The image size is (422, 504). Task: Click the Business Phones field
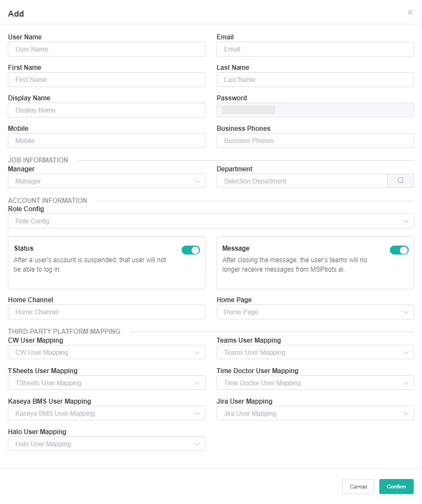[315, 141]
